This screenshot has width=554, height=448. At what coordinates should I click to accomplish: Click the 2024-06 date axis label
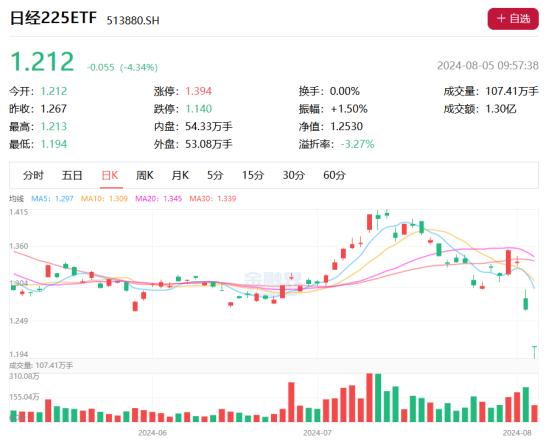pos(152,433)
